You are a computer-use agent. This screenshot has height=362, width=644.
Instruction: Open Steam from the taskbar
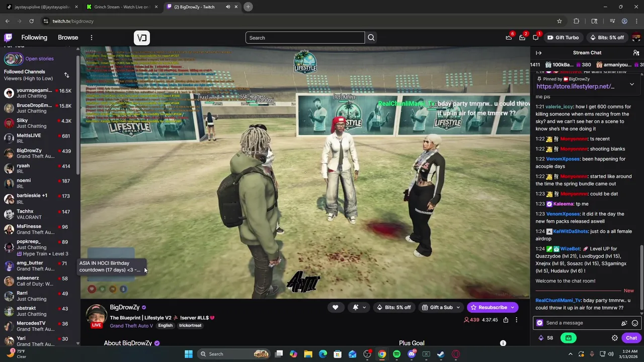[x=441, y=354]
